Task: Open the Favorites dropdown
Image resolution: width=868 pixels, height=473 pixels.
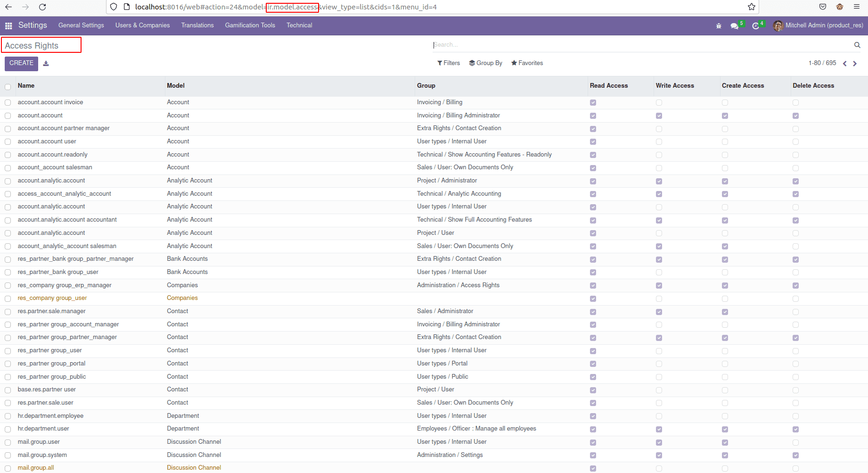Action: tap(527, 63)
